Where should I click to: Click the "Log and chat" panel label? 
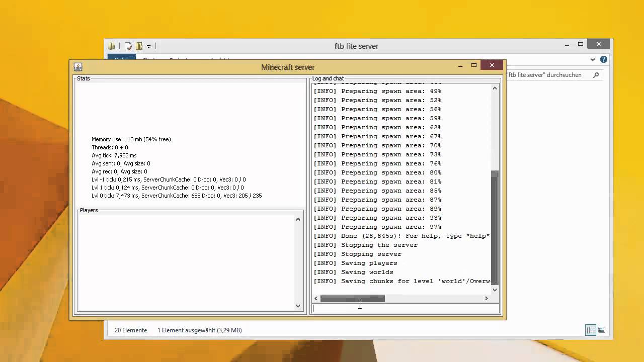(x=328, y=78)
